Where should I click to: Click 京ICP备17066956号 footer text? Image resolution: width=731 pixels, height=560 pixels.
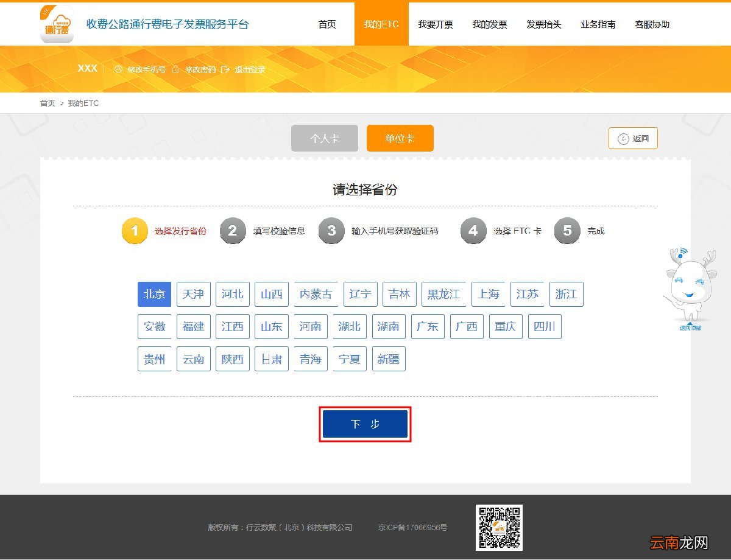point(412,527)
